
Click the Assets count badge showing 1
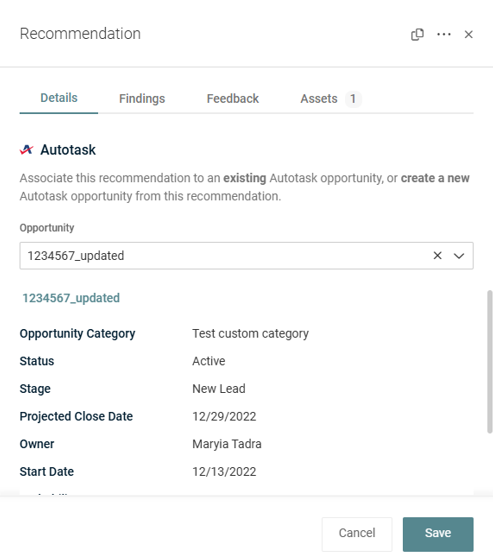pos(353,99)
